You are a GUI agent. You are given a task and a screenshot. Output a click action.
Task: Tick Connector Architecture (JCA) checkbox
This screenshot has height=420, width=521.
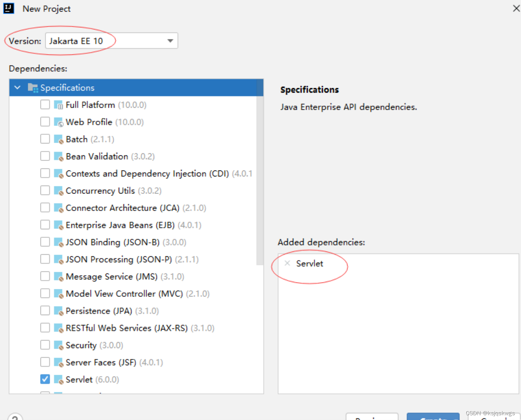click(x=45, y=207)
